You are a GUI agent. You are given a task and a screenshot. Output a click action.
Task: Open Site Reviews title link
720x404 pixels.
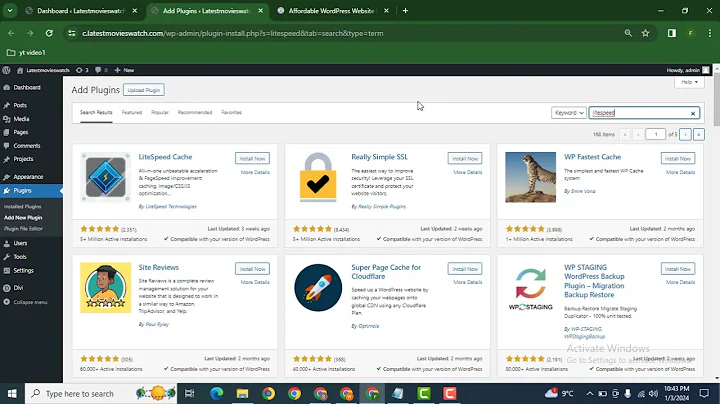tap(158, 267)
